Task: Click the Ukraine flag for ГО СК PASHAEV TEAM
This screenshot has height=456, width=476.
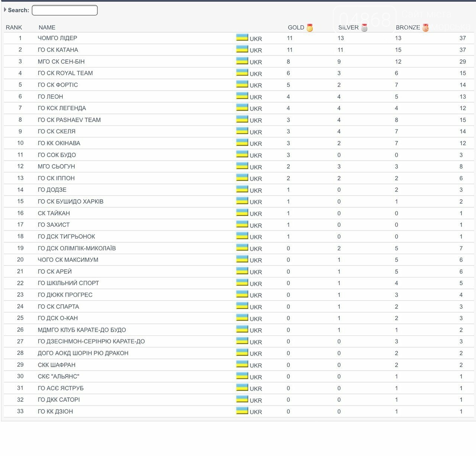Action: [242, 119]
